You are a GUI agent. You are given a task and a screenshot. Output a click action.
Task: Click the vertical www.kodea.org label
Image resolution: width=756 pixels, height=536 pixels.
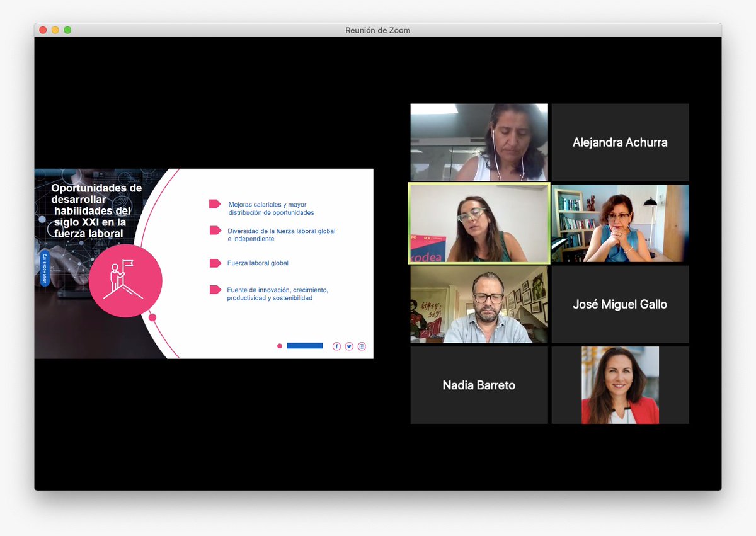tap(45, 269)
